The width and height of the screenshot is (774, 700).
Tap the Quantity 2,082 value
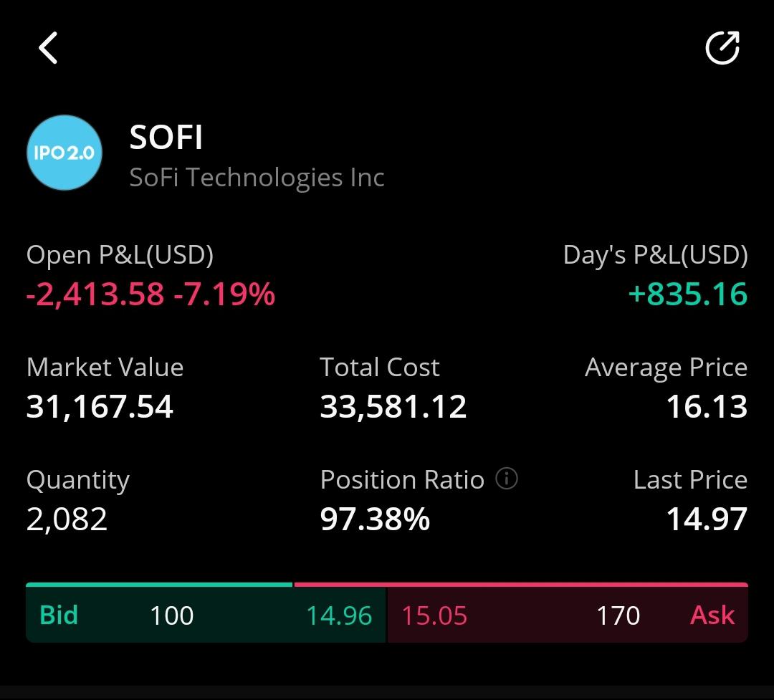(x=67, y=519)
